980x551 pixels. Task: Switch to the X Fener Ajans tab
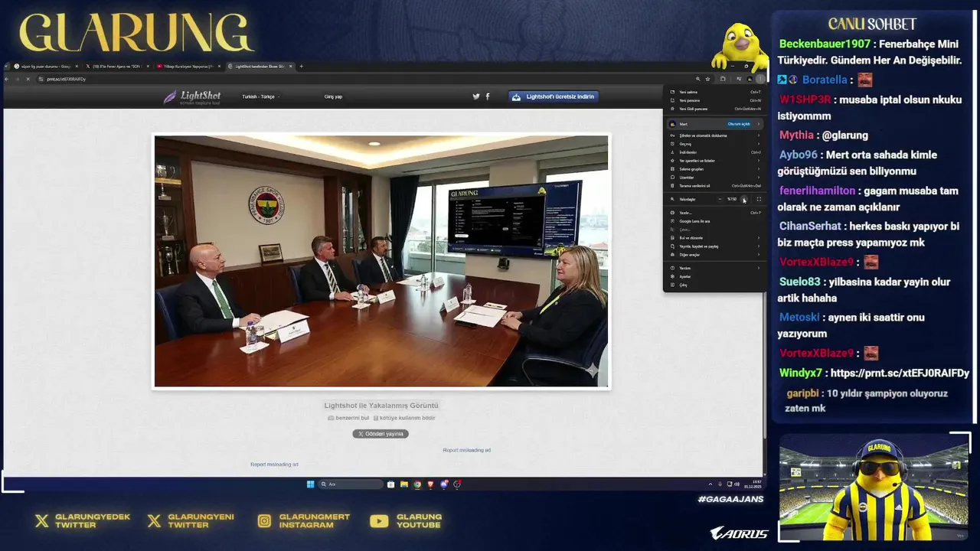116,67
